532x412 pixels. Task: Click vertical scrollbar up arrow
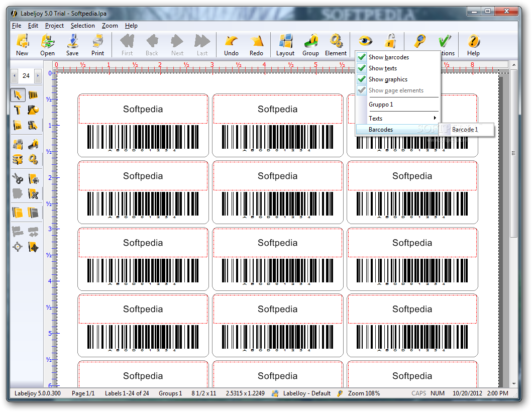coord(514,64)
